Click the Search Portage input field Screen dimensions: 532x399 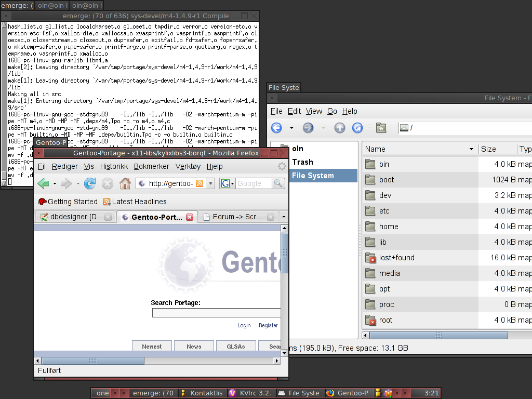(x=217, y=313)
